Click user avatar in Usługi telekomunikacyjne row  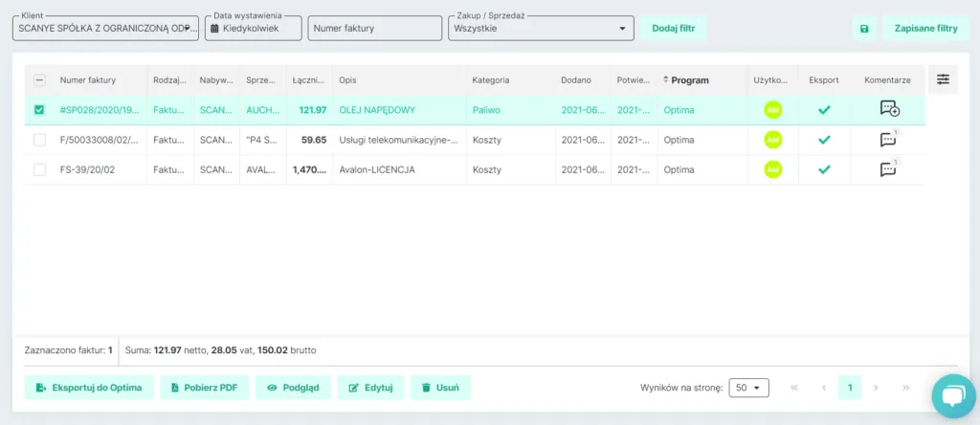(773, 140)
